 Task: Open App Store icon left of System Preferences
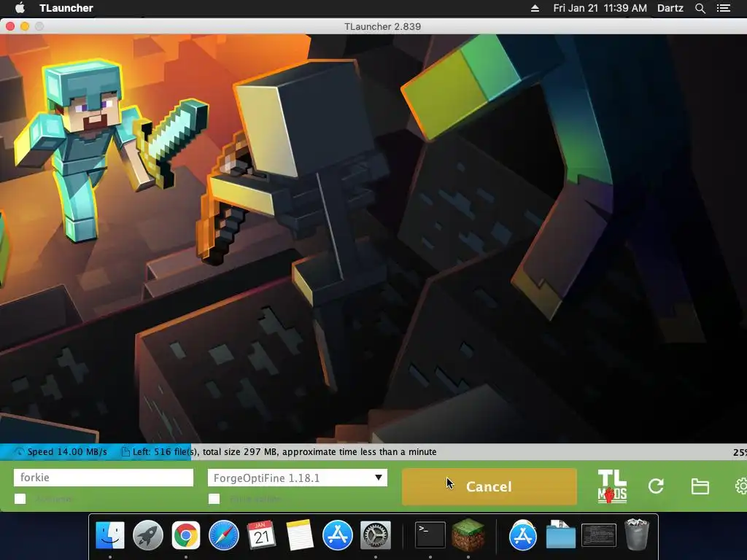pos(337,535)
